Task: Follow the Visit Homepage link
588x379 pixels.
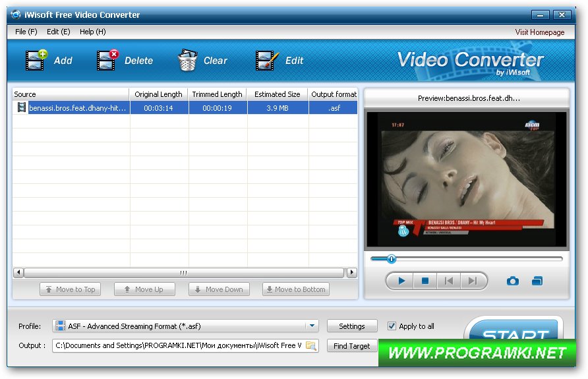Action: pos(540,32)
